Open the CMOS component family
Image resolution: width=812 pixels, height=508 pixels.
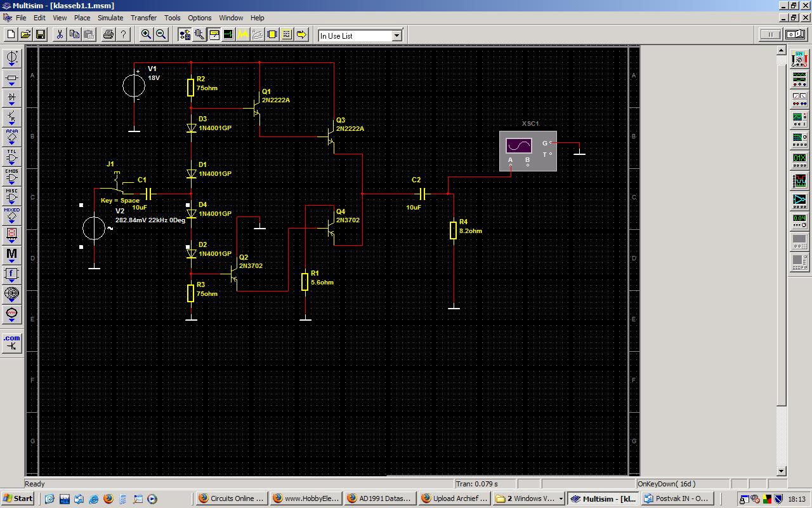click(x=12, y=177)
